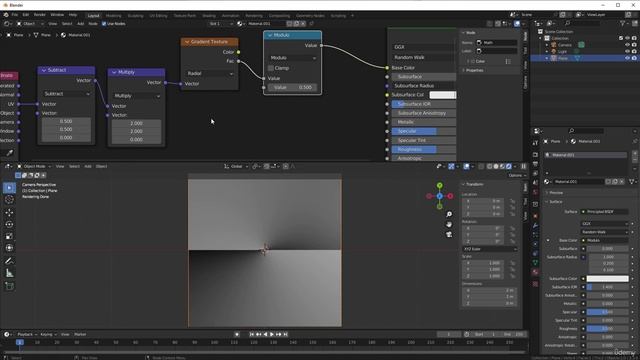640x360 pixels.
Task: Select the Measure tool in viewport toolbar
Action: [9, 273]
